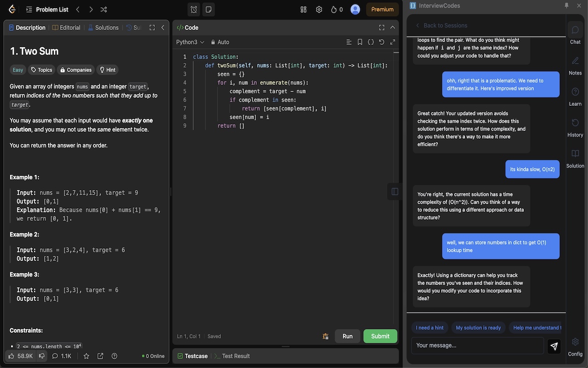The height and width of the screenshot is (368, 588).
Task: Star the Two Sum problem as favorite
Action: click(86, 356)
